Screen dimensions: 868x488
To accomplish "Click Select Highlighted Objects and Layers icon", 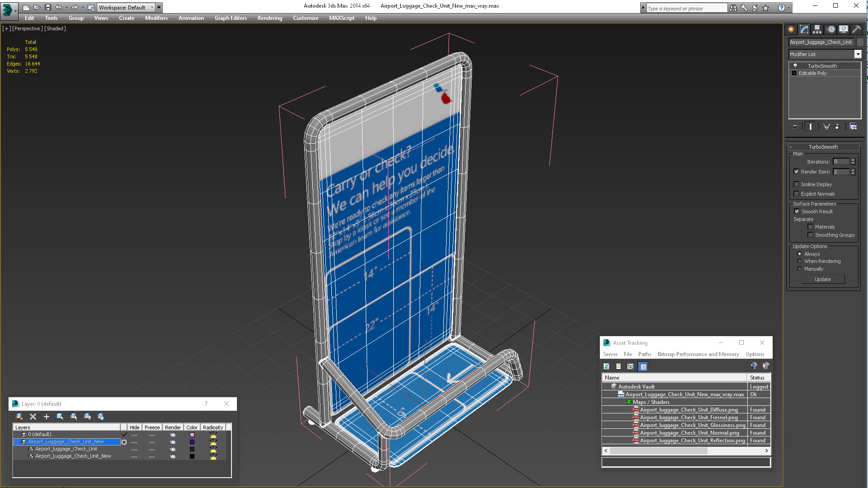I will point(60,417).
